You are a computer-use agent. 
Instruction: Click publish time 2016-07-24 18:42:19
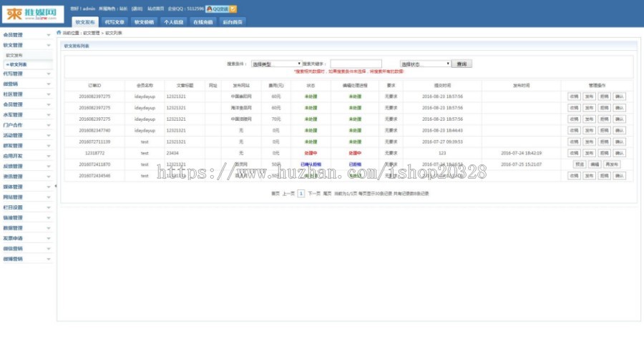pyautogui.click(x=521, y=153)
